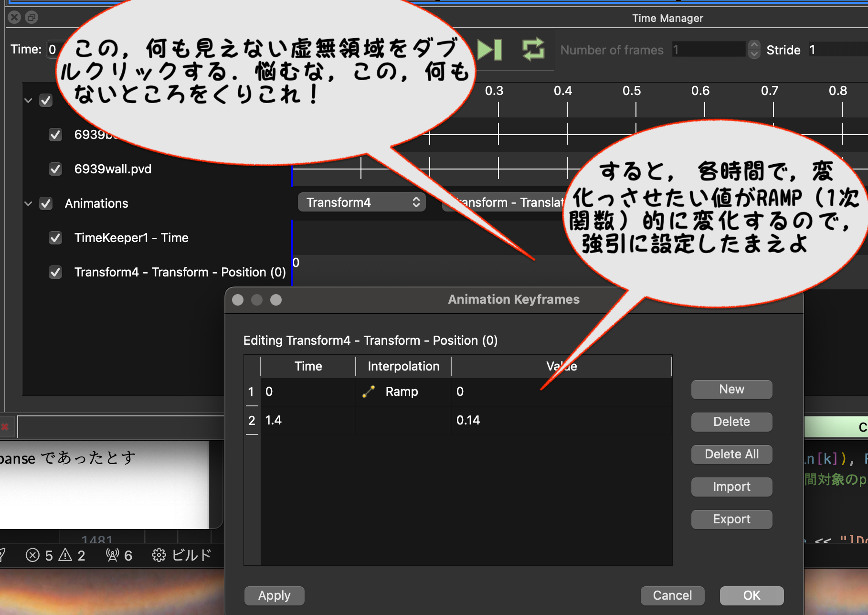868x615 pixels.
Task: Click the build gear icon labeled ビルド
Action: click(159, 555)
